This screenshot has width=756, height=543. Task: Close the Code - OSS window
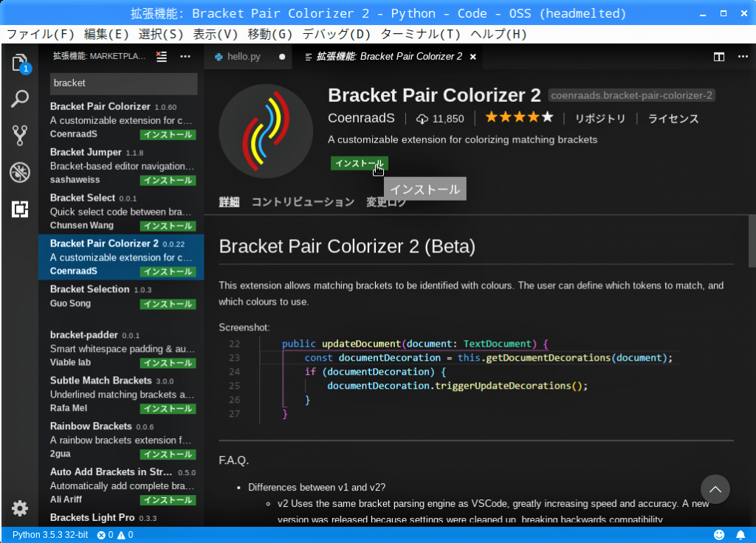(x=744, y=14)
